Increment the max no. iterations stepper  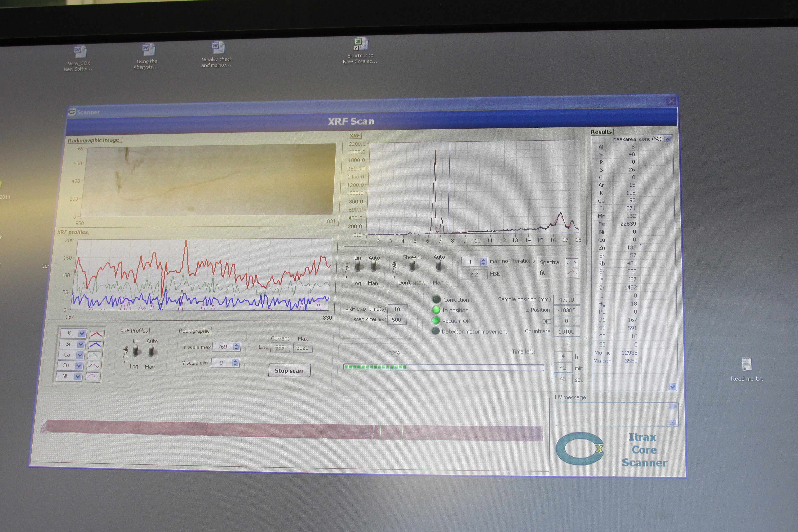tap(483, 260)
